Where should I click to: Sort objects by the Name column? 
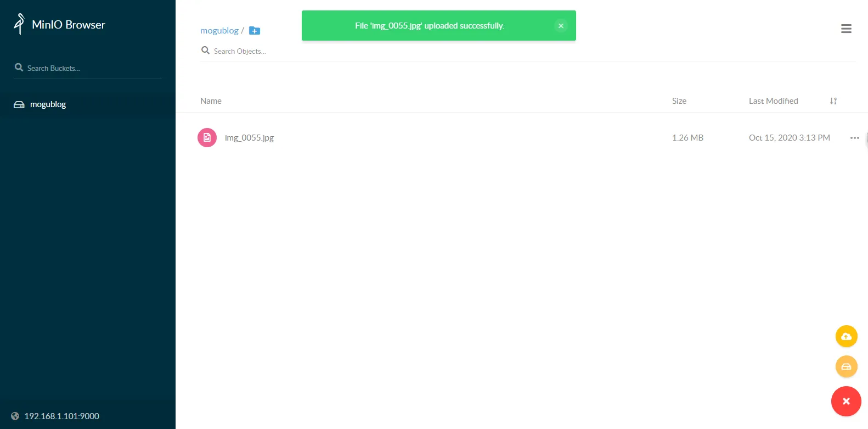pos(211,101)
